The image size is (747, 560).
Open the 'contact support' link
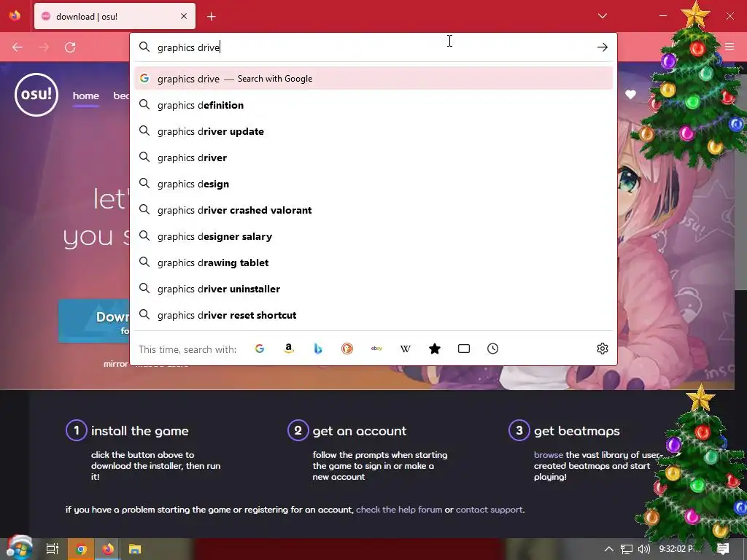[489, 510]
